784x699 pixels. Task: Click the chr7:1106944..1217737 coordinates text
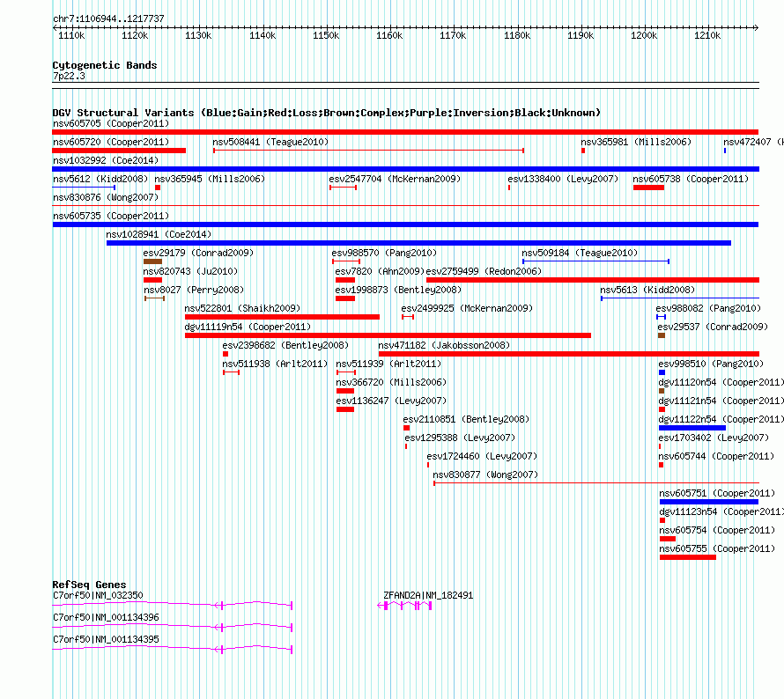[108, 18]
